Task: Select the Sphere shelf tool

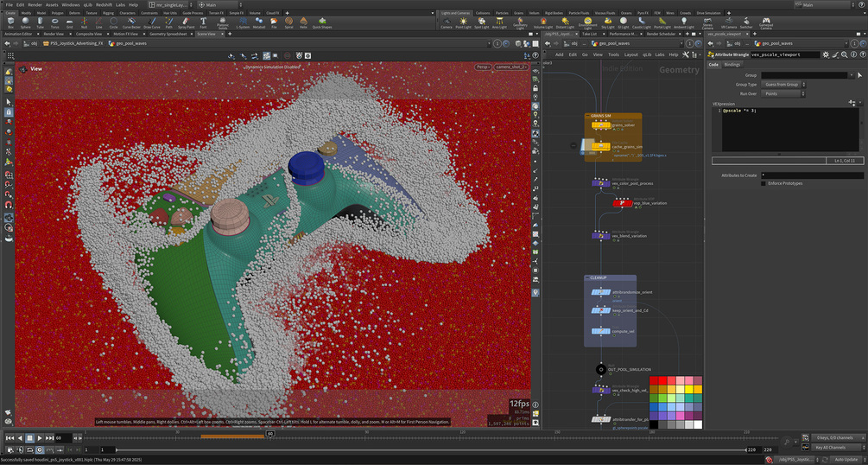Action: pyautogui.click(x=25, y=22)
